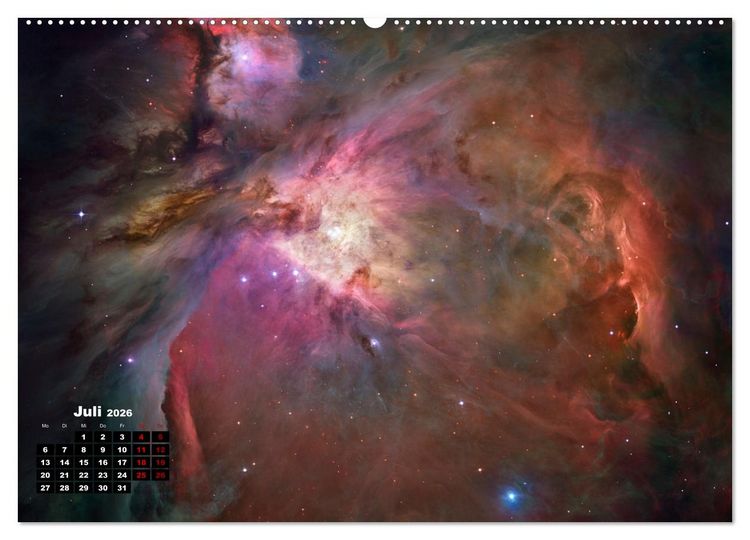Click the "Juli" month title
Image resolution: width=750 pixels, height=540 pixels.
click(87, 411)
